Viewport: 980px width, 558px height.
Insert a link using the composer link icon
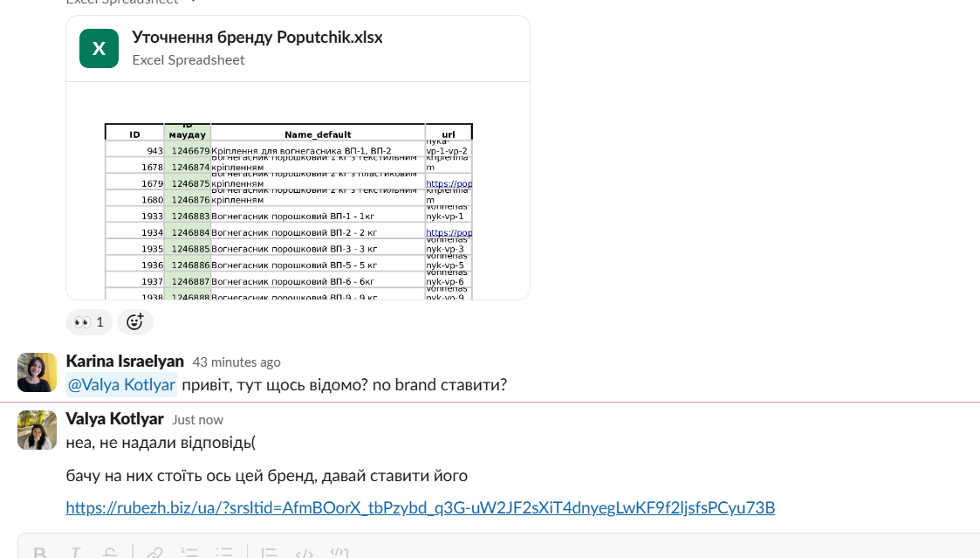click(154, 553)
